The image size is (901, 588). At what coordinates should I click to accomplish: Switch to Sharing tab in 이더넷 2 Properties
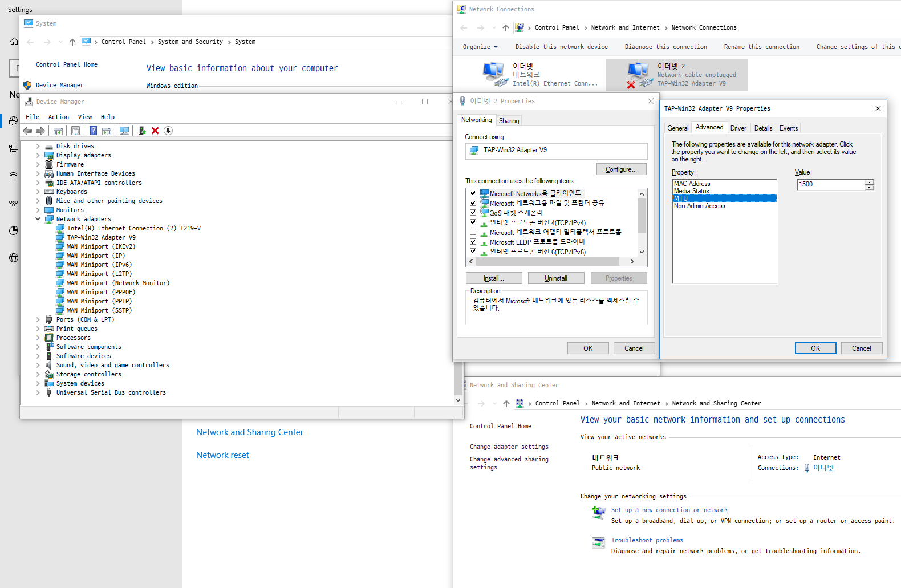tap(509, 121)
